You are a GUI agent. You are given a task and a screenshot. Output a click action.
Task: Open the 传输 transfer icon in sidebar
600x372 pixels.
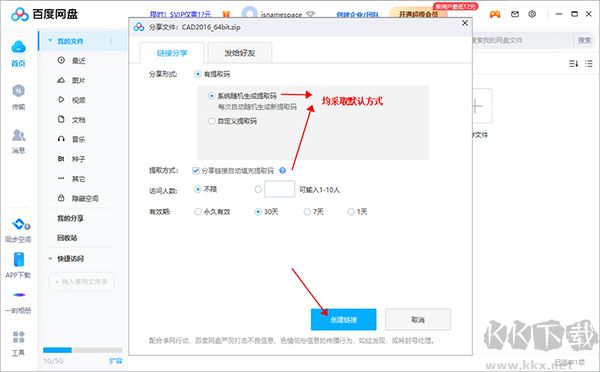click(x=18, y=91)
